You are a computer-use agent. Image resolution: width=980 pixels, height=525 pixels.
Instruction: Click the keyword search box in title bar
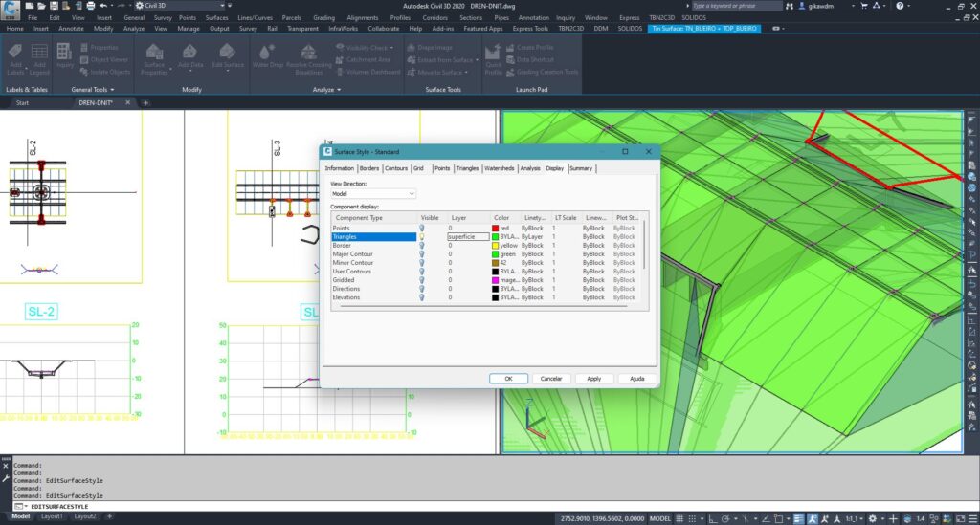coord(736,6)
